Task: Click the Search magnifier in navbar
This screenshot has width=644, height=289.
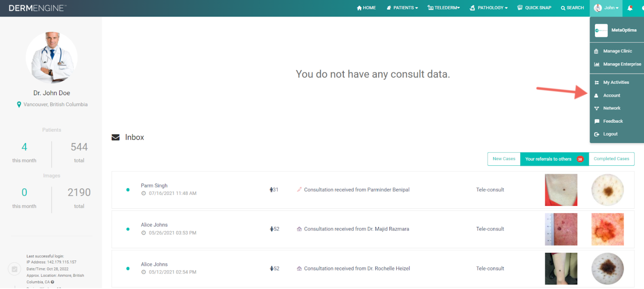Action: click(563, 8)
